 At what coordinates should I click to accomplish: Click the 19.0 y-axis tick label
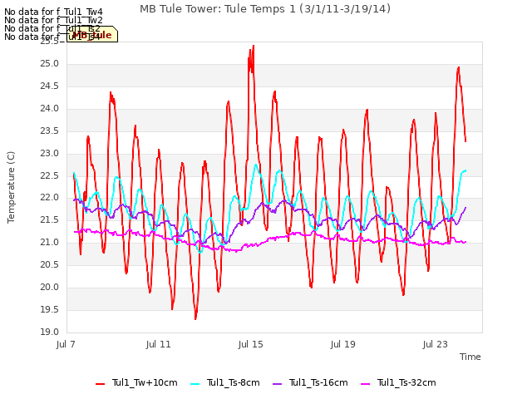pyautogui.click(x=50, y=332)
